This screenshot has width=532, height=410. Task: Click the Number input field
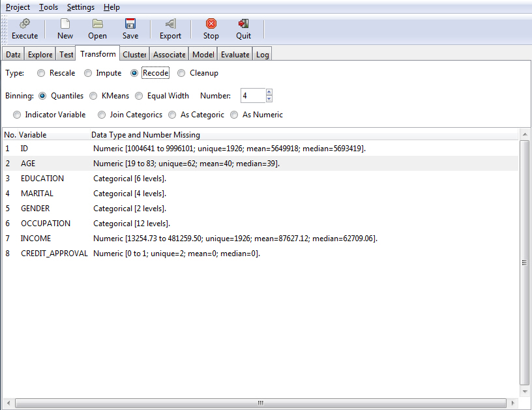253,96
